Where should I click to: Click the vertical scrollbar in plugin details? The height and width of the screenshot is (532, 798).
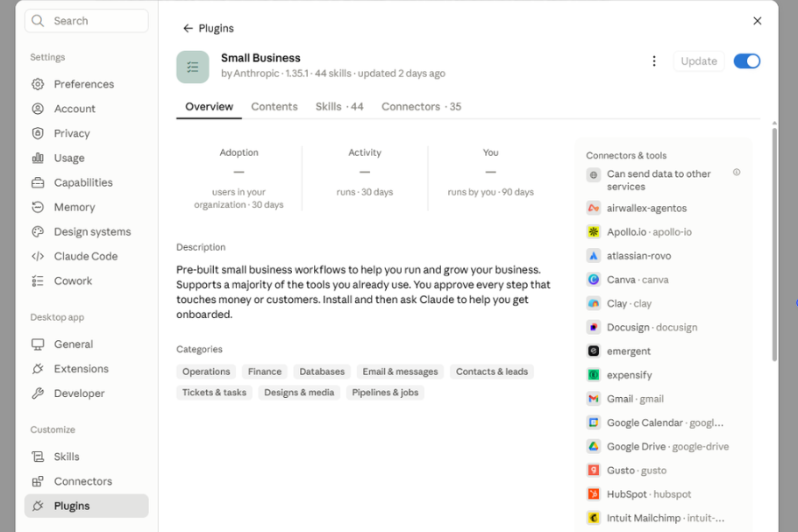tap(774, 245)
